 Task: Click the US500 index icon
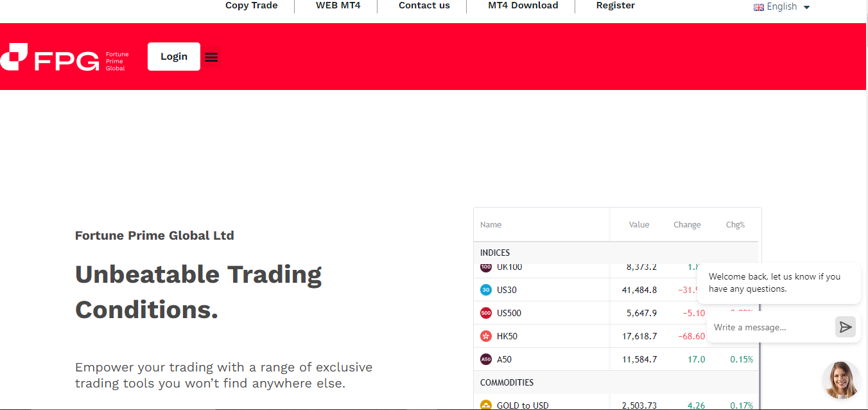(x=486, y=313)
